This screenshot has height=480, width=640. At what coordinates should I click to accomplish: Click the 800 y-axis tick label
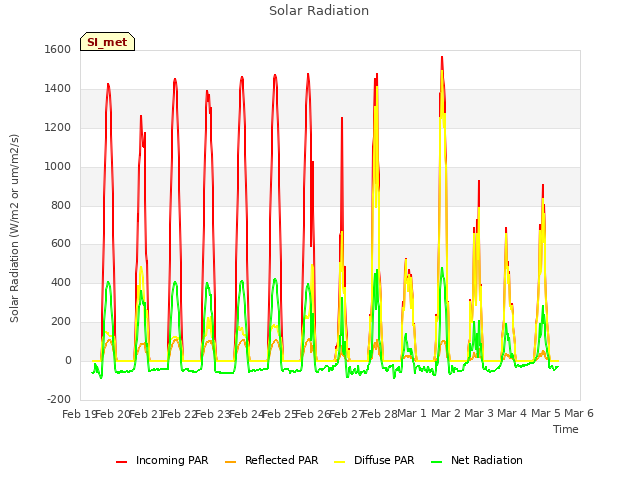click(x=61, y=205)
